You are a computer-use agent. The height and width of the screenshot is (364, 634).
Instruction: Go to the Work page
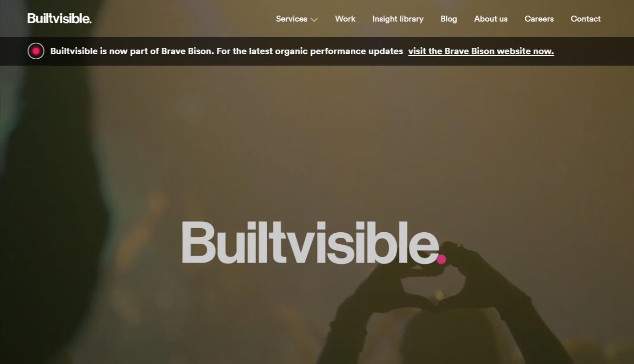pyautogui.click(x=345, y=19)
